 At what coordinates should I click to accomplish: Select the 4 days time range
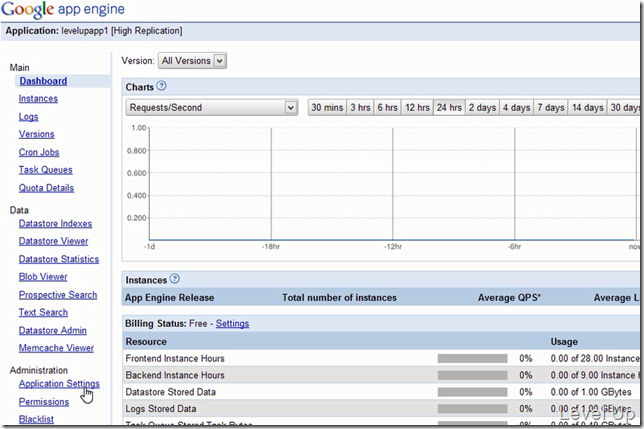click(517, 108)
